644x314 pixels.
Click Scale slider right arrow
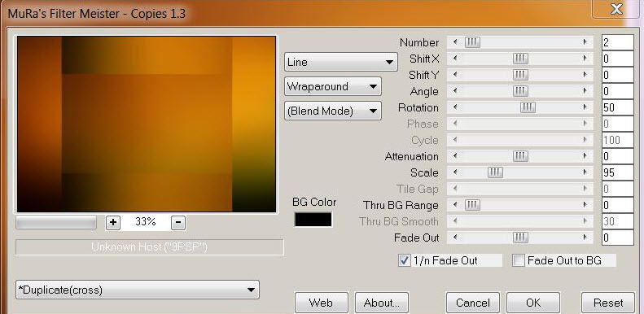(585, 172)
